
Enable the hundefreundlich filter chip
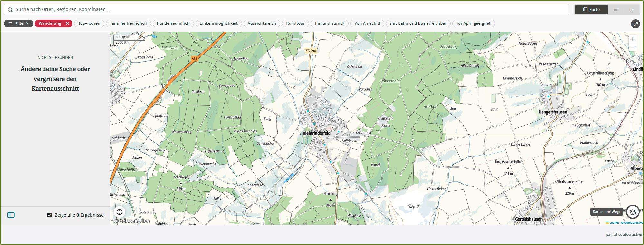pos(173,23)
